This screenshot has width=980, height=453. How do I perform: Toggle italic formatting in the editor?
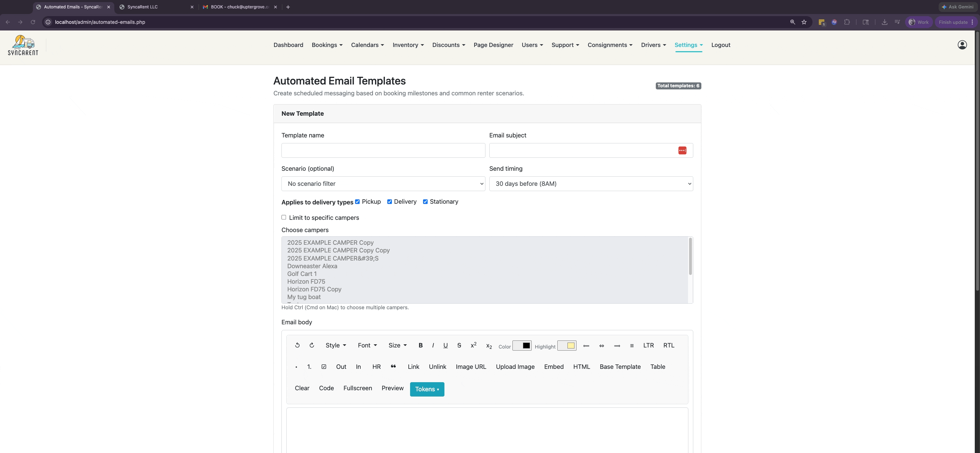433,345
